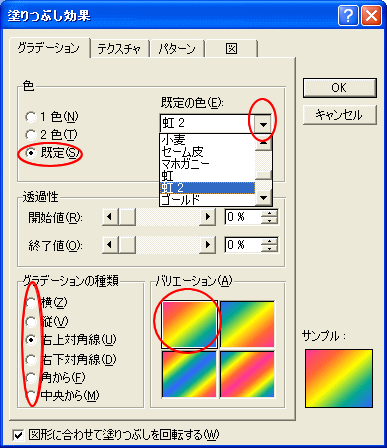Click the preset list scroll up arrow
387x448 pixels.
point(263,142)
